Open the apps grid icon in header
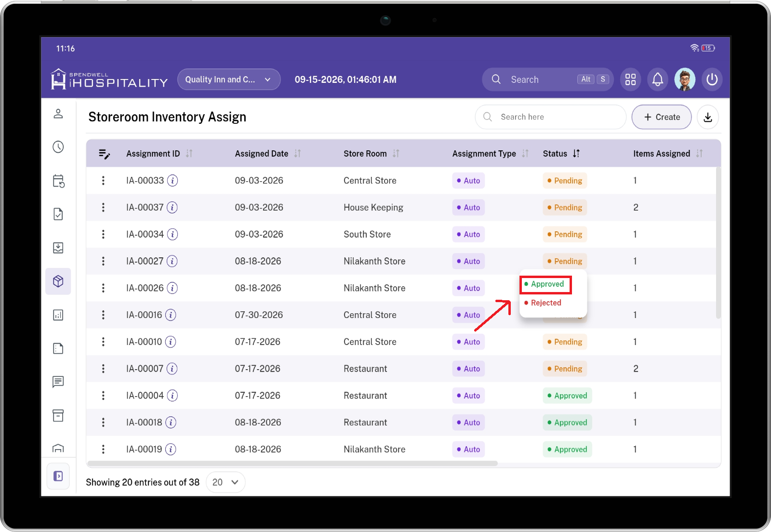 pos(630,80)
